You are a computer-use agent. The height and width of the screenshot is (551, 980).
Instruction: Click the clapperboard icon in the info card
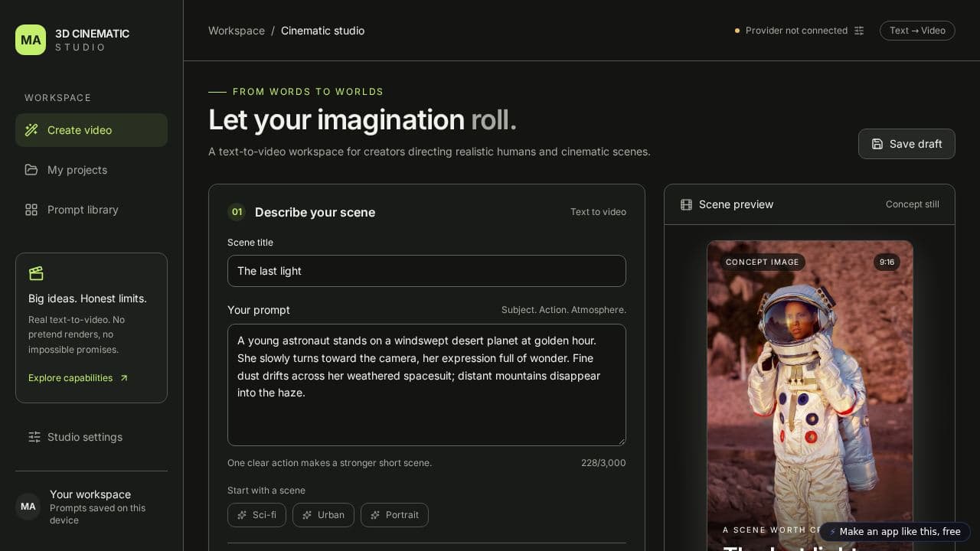[36, 273]
